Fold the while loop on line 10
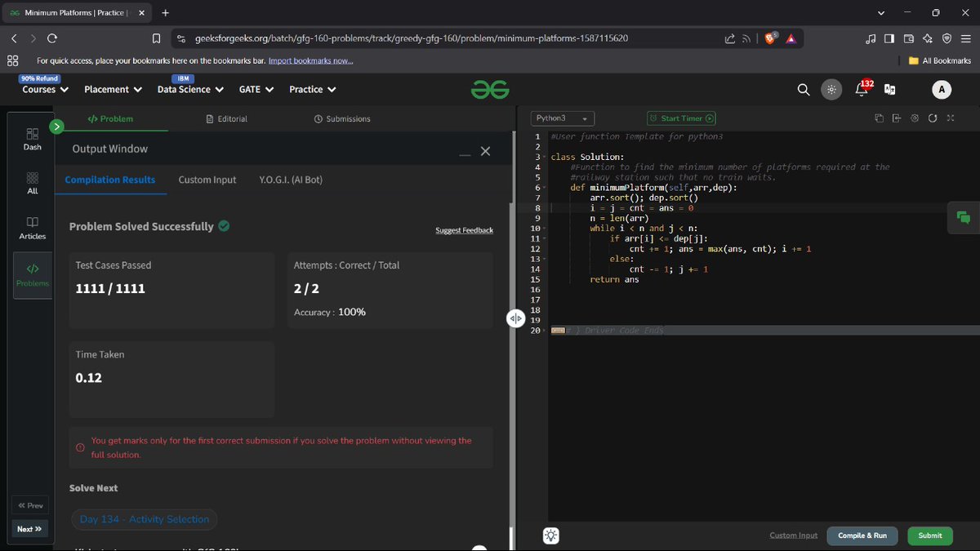Viewport: 980px width, 551px height. point(546,229)
